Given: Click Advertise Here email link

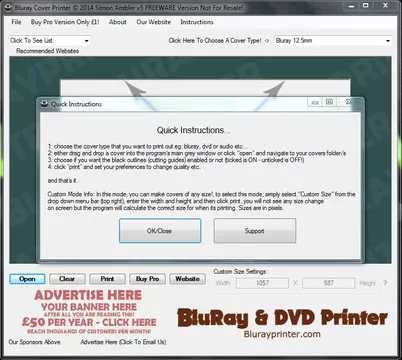Looking at the screenshot, I should click(x=123, y=342).
